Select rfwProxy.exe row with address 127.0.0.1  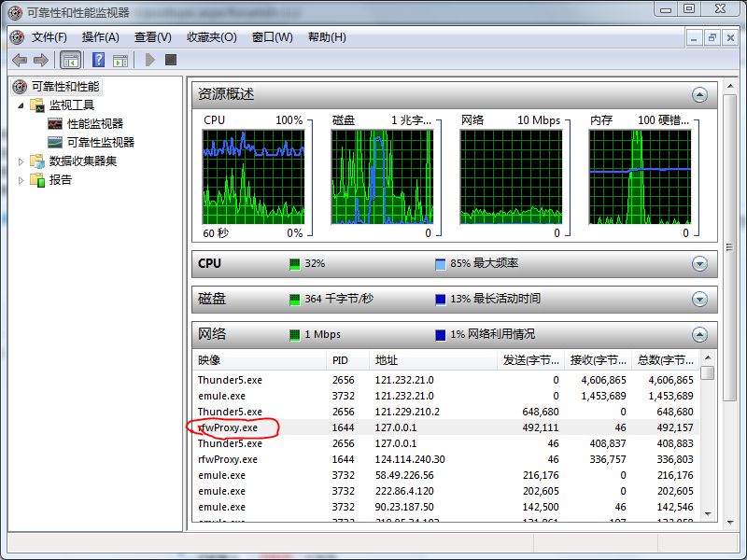[446, 427]
